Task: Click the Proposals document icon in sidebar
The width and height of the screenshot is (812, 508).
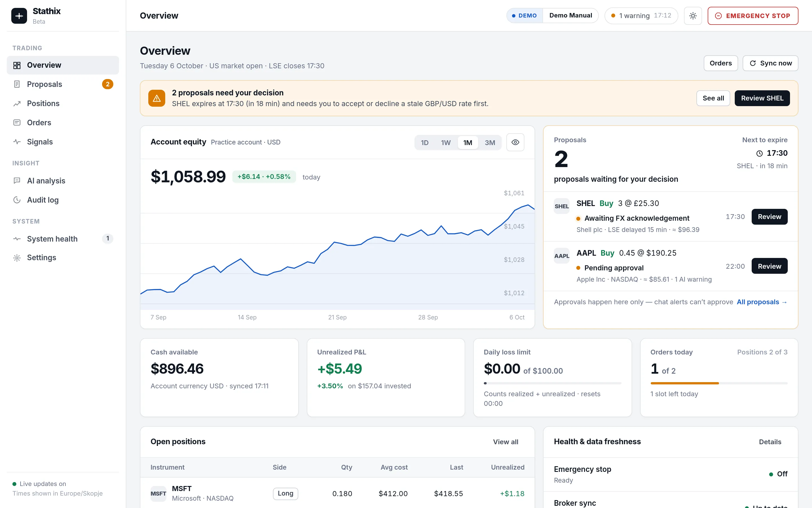Action: [x=17, y=84]
